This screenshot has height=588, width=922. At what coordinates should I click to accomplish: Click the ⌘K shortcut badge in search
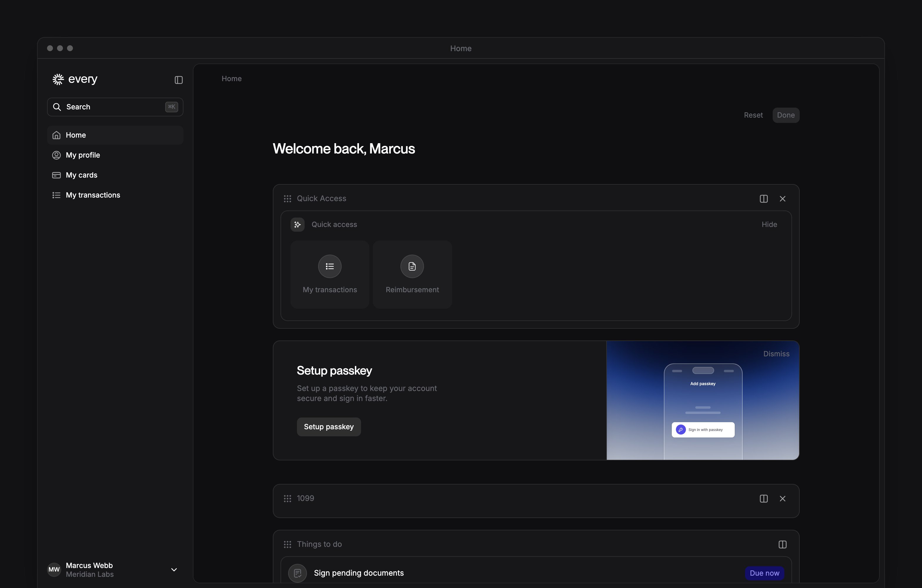pos(171,107)
